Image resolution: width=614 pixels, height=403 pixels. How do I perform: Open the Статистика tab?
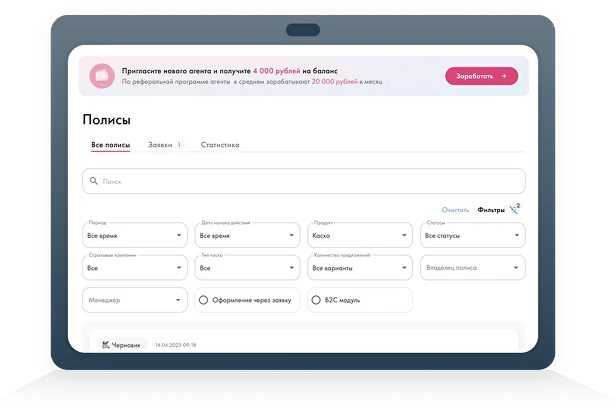click(220, 145)
